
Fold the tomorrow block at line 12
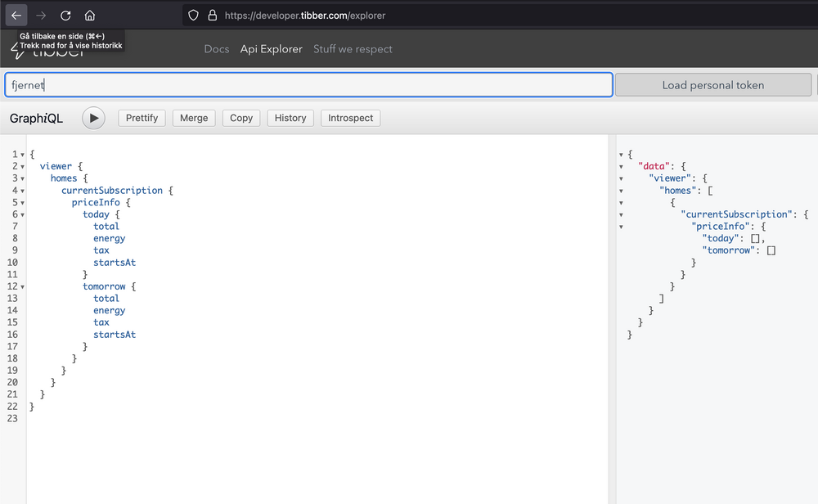point(22,286)
